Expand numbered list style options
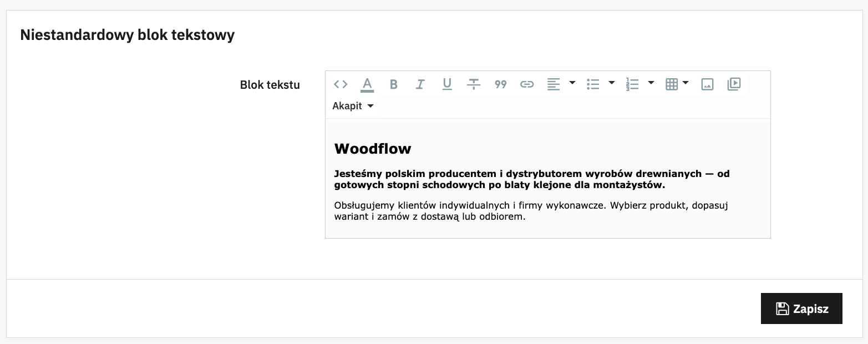The image size is (868, 344). click(651, 83)
